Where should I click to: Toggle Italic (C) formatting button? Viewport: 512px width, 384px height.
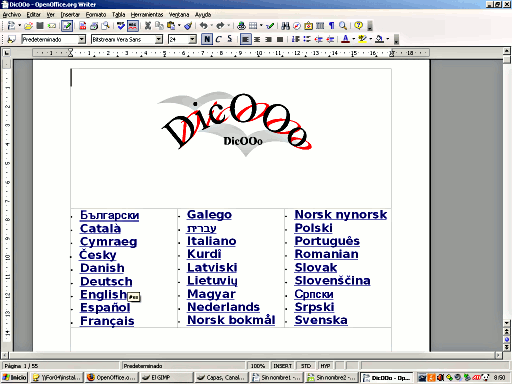coord(218,39)
